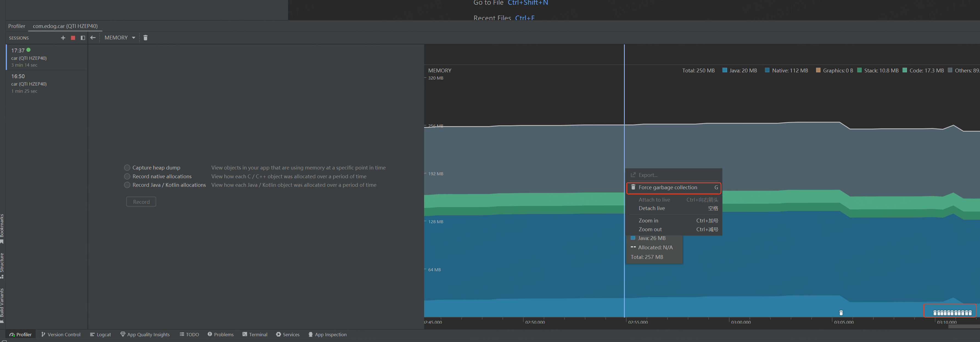
Task: Click the 128 MB axis label
Action: [x=436, y=222]
